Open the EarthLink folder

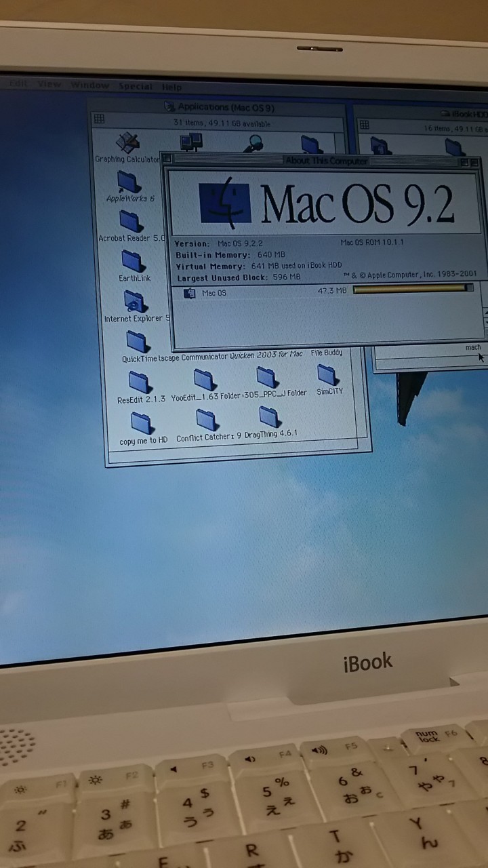pyautogui.click(x=133, y=262)
